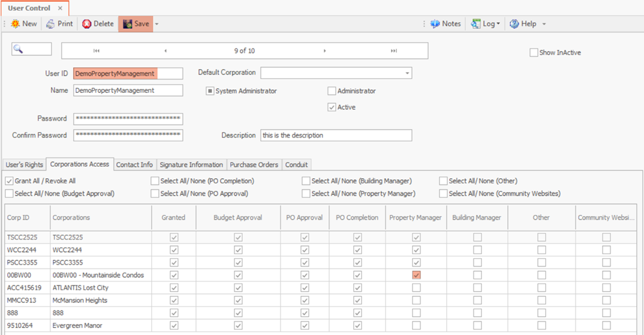Open the Conduit tab

[296, 165]
